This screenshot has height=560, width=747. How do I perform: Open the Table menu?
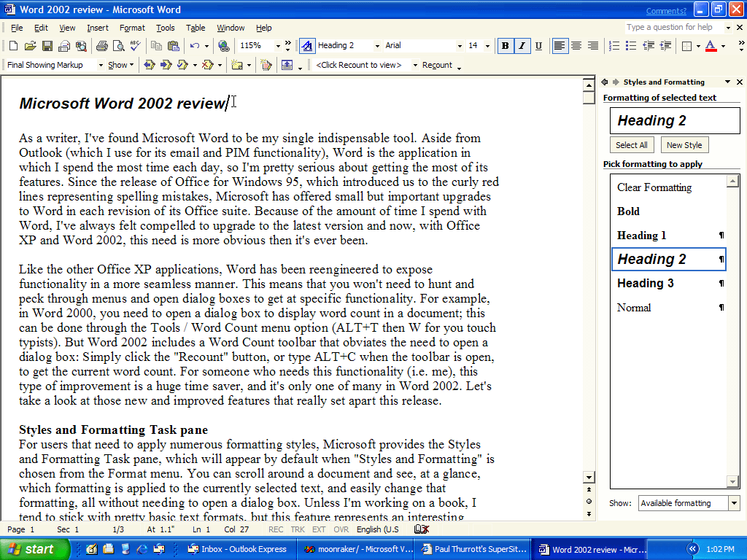(x=196, y=28)
